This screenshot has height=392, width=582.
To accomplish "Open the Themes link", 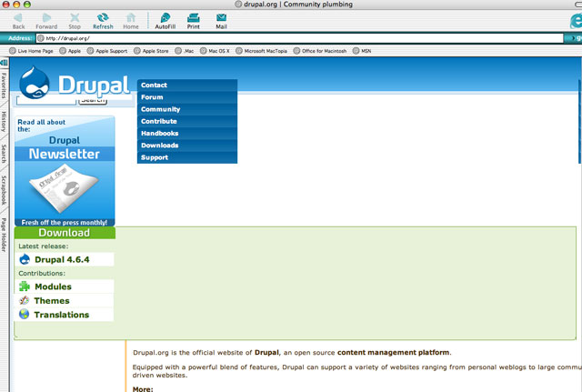I will (x=52, y=301).
